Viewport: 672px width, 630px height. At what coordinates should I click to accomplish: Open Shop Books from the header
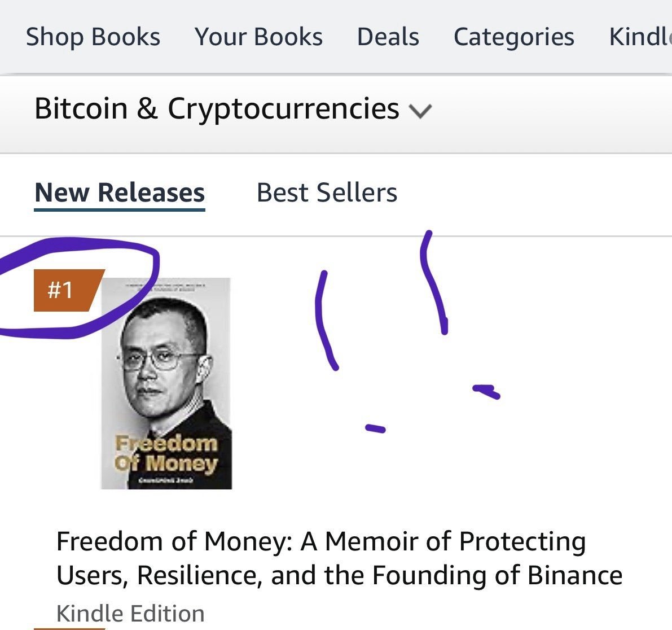click(x=93, y=36)
